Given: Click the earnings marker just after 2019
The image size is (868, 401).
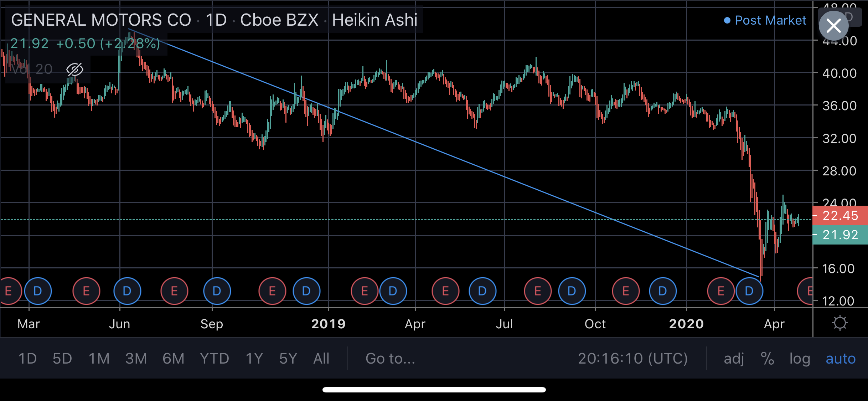Looking at the screenshot, I should coord(365,291).
